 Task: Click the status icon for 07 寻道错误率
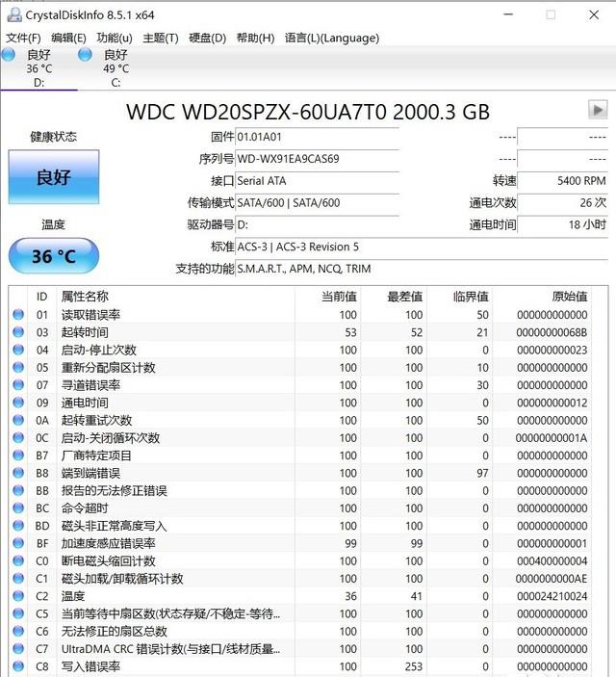(x=18, y=384)
